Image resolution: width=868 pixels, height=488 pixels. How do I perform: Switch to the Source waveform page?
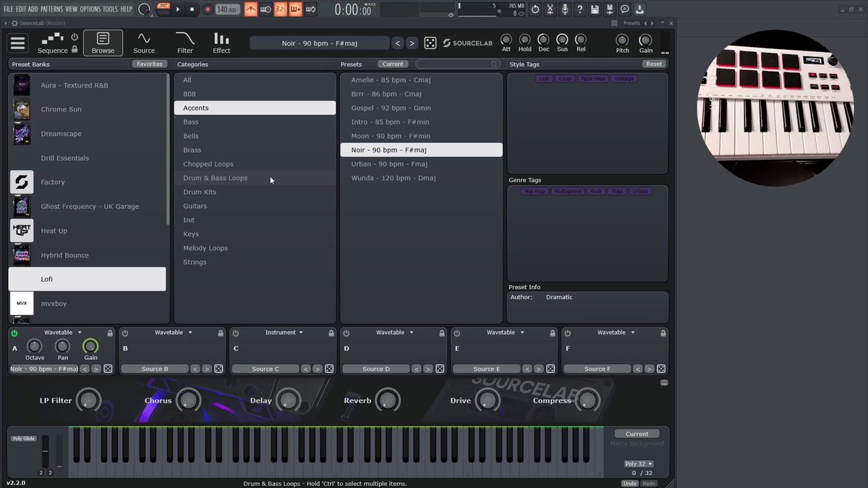pyautogui.click(x=144, y=43)
